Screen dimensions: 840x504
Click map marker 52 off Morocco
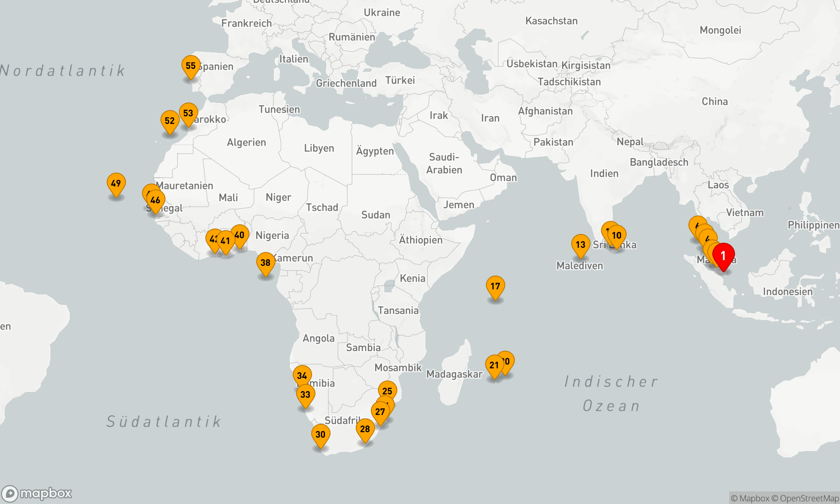(170, 121)
